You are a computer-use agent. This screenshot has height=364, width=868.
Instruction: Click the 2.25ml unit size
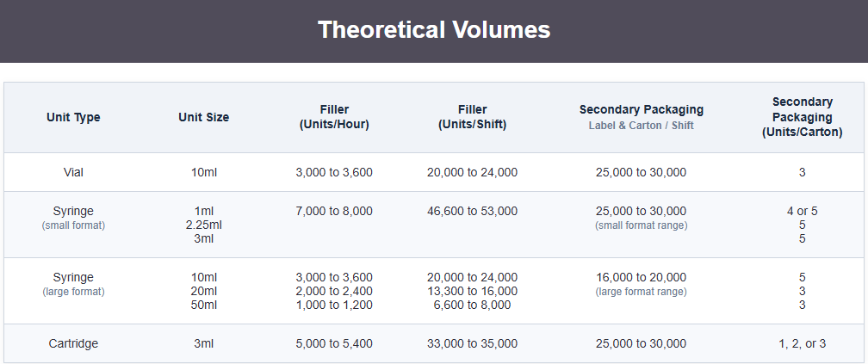click(x=204, y=225)
